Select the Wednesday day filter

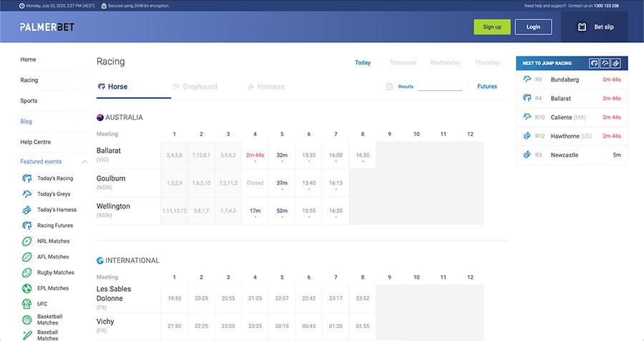[x=445, y=62]
